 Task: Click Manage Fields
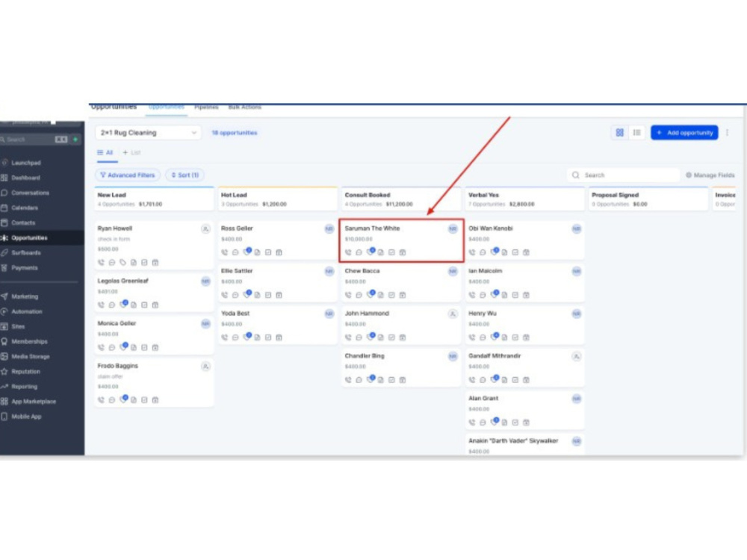[710, 175]
